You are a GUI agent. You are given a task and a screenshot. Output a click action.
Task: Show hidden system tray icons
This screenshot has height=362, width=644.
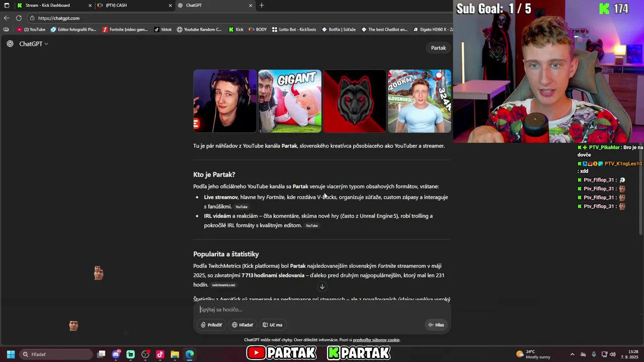pos(572,354)
